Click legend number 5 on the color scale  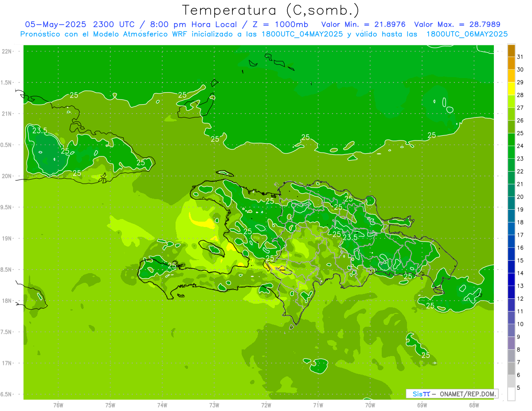point(519,388)
